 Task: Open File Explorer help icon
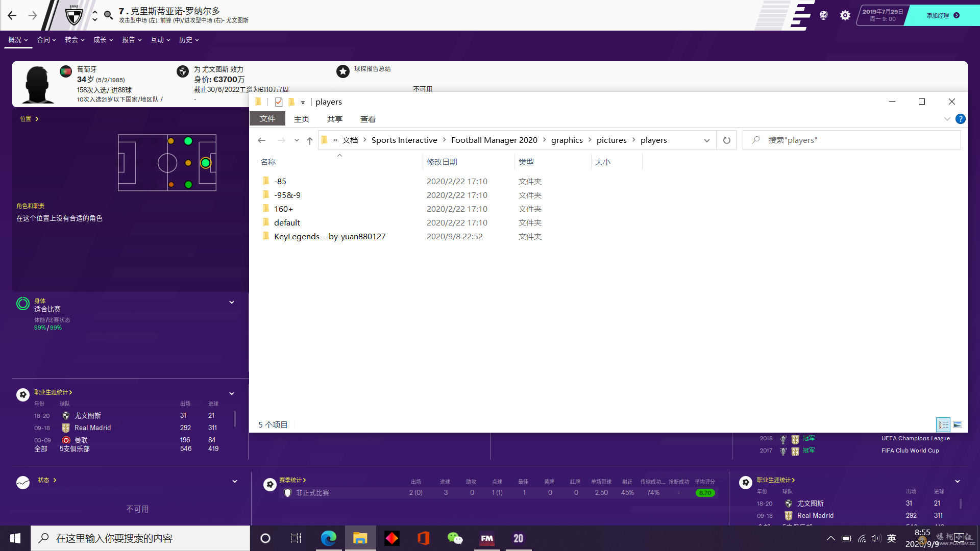960,119
